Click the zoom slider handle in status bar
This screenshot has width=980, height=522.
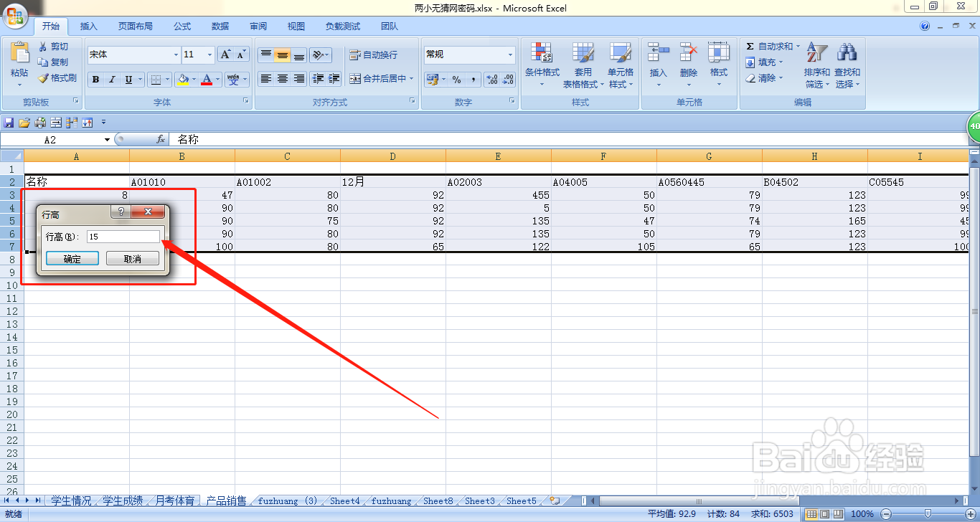click(928, 513)
